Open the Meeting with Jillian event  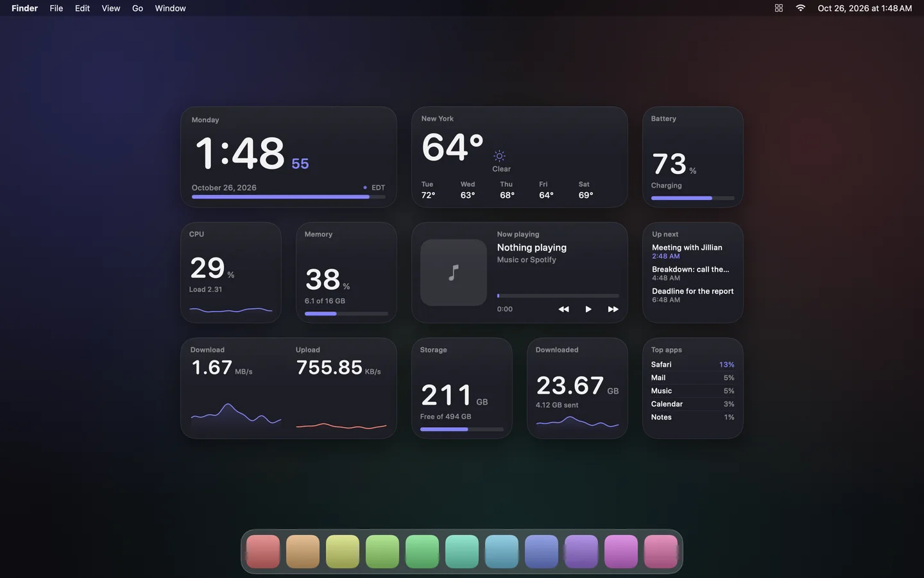tap(693, 251)
